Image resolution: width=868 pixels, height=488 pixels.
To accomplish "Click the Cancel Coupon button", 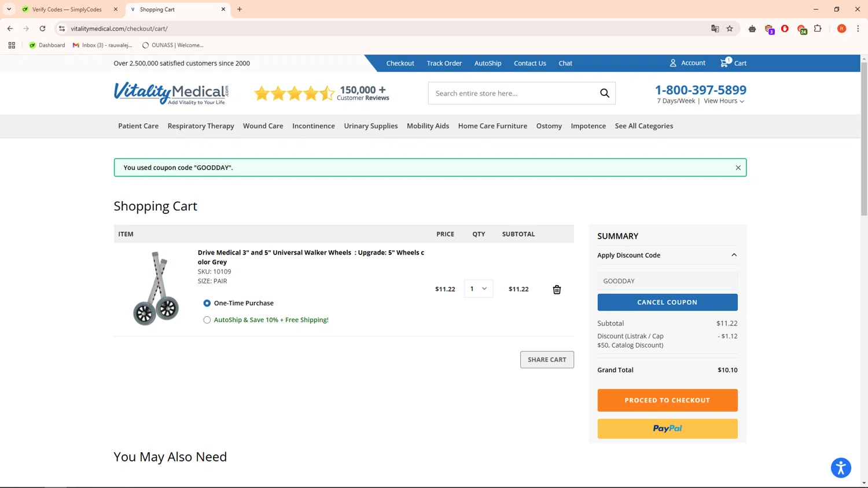I will 667,302.
